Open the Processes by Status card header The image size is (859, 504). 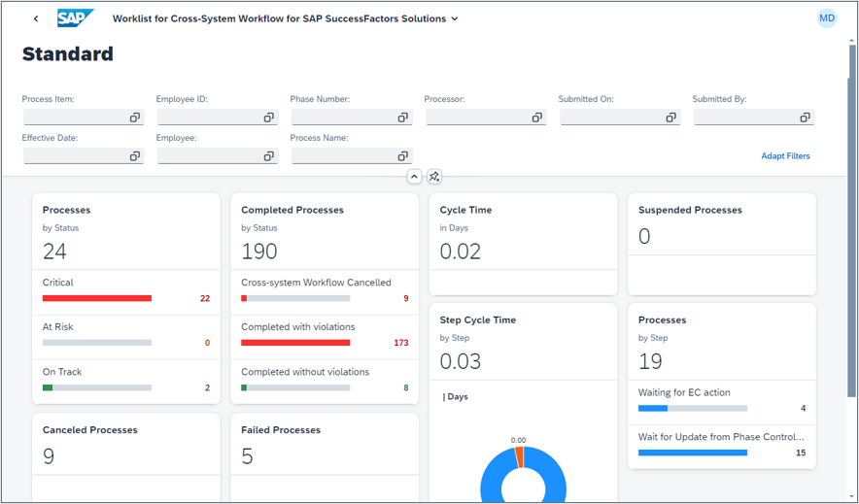point(126,231)
